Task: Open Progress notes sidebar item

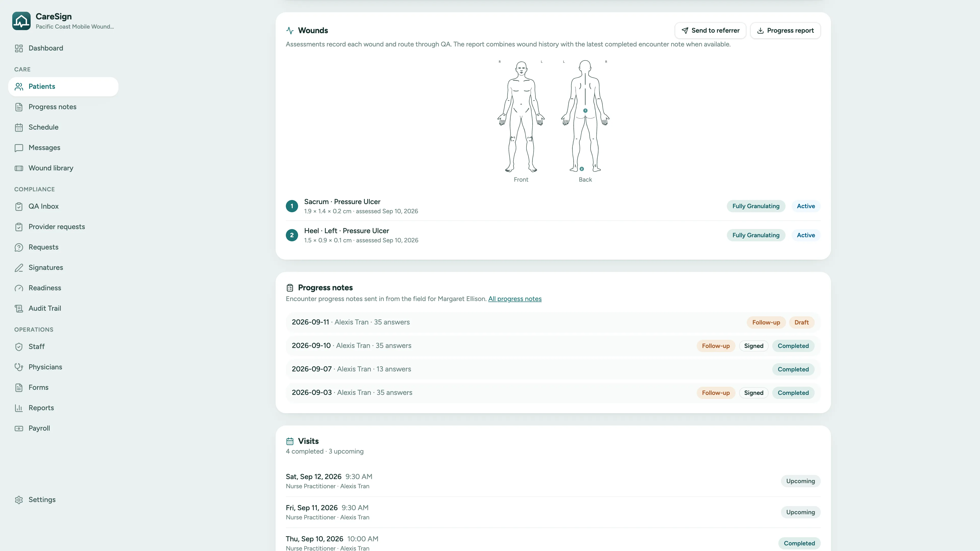Action: coord(63,107)
